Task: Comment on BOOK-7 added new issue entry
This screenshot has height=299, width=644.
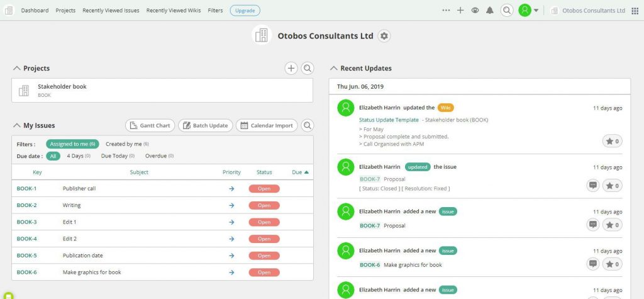Action: [x=592, y=225]
